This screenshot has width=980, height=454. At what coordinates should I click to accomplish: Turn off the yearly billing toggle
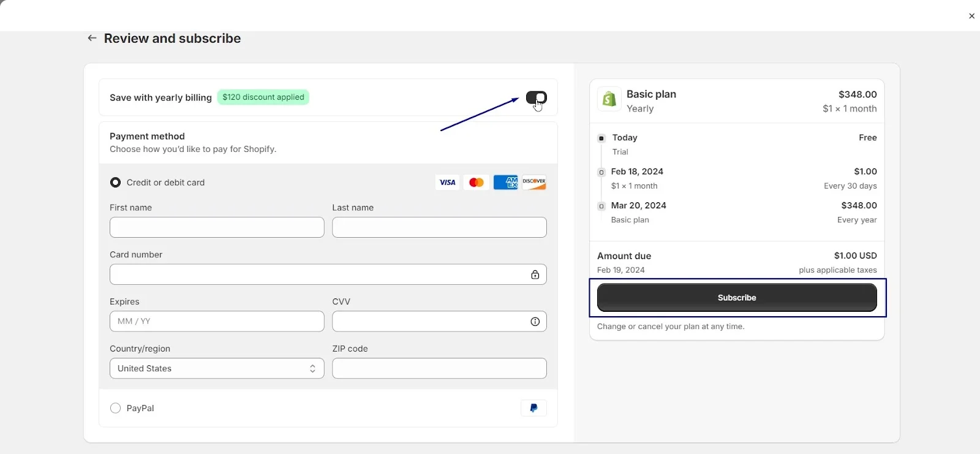(x=537, y=97)
